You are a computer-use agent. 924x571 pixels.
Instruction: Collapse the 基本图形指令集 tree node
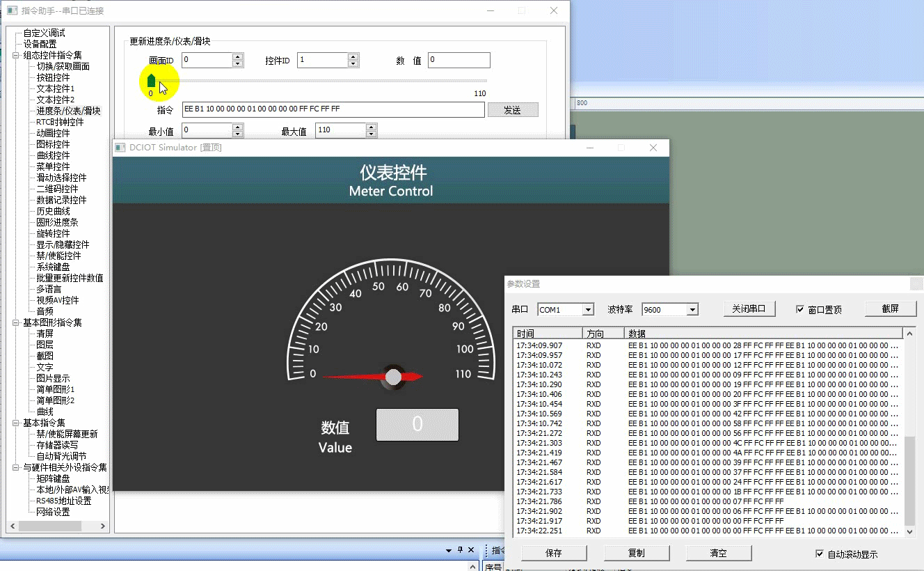pyautogui.click(x=16, y=322)
